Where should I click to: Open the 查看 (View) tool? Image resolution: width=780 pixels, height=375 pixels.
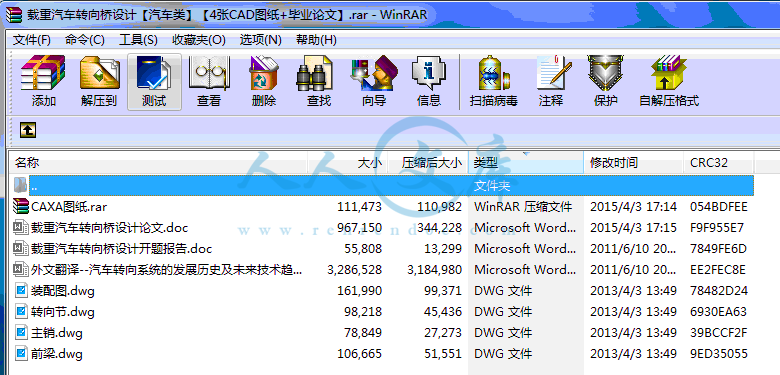[x=209, y=73]
